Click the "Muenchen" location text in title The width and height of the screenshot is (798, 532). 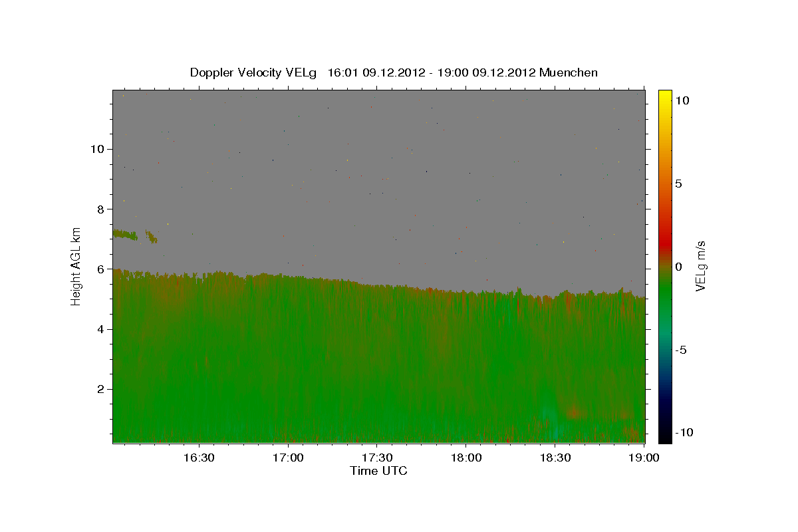(x=569, y=72)
